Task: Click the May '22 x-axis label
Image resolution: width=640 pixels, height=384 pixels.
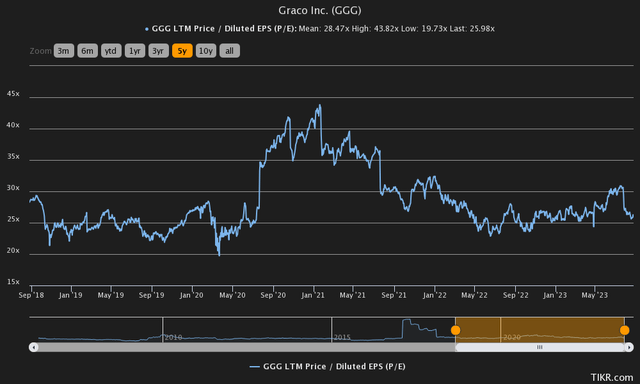Action: (x=474, y=295)
